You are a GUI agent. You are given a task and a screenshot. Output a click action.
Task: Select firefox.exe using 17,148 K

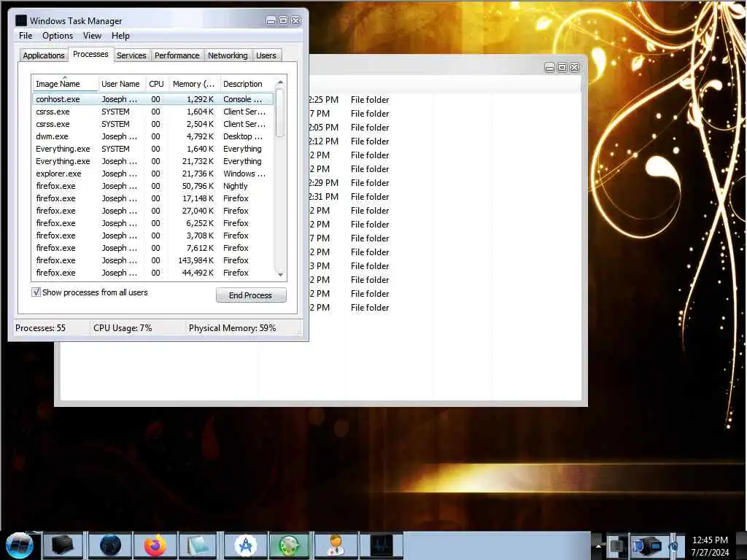tap(153, 198)
